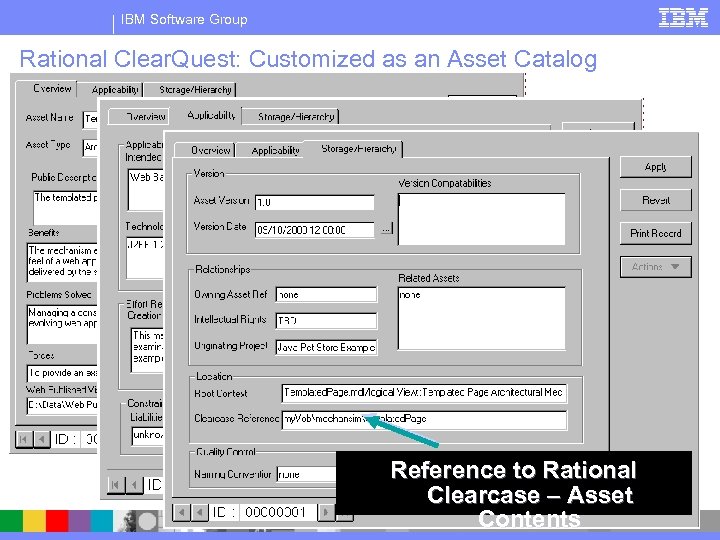Viewport: 720px width, 540px height.
Task: Click the Root Context field
Action: [424, 393]
